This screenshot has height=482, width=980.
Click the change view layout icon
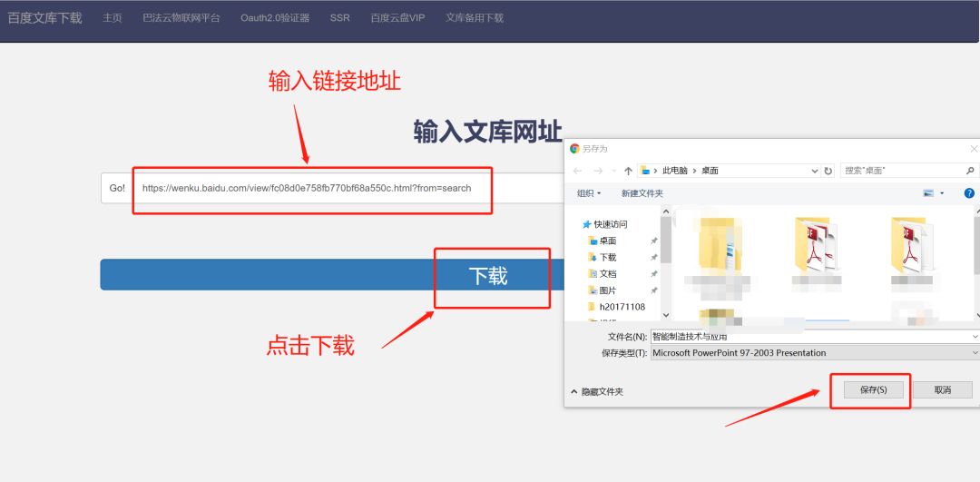pyautogui.click(x=928, y=193)
